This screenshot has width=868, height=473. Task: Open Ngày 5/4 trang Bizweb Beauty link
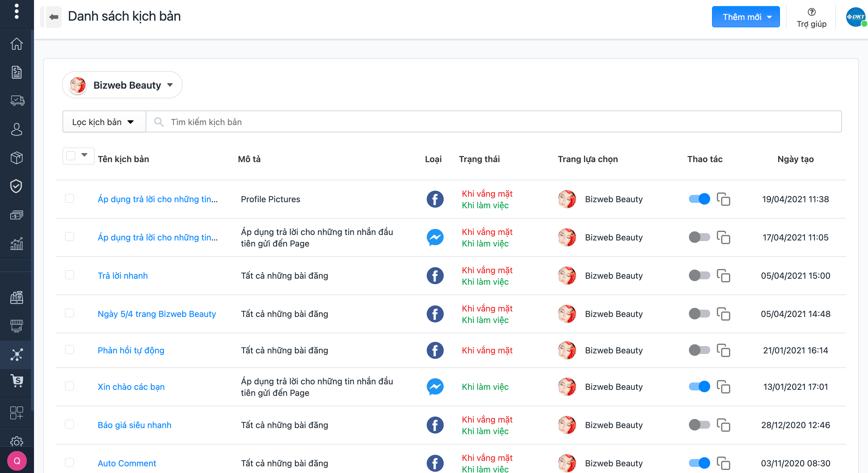pos(157,314)
